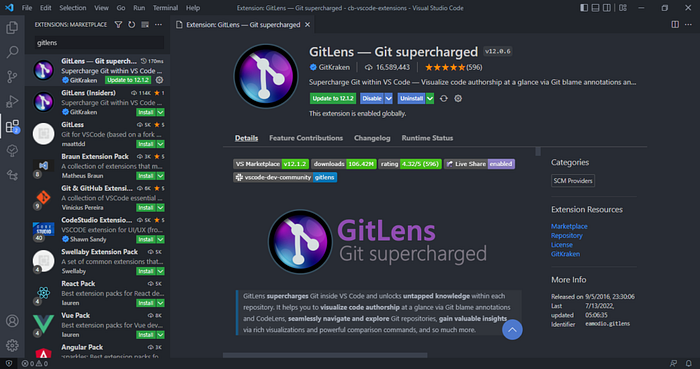Click the Disable button
Screen dimensions: 700x369
click(372, 99)
